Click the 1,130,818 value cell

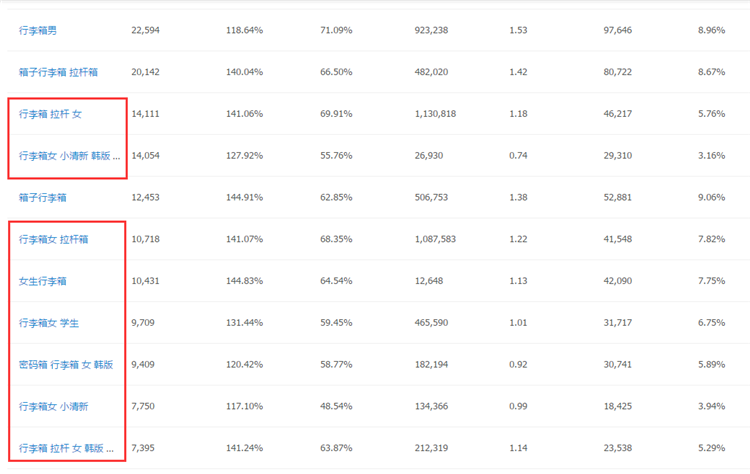click(x=435, y=114)
